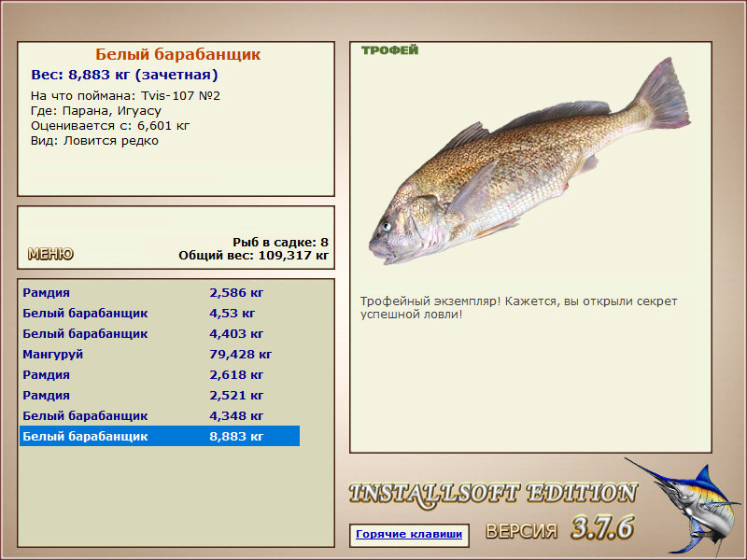This screenshot has width=747, height=560.
Task: Click the Вид: Ловится редко line
Action: pyautogui.click(x=94, y=141)
